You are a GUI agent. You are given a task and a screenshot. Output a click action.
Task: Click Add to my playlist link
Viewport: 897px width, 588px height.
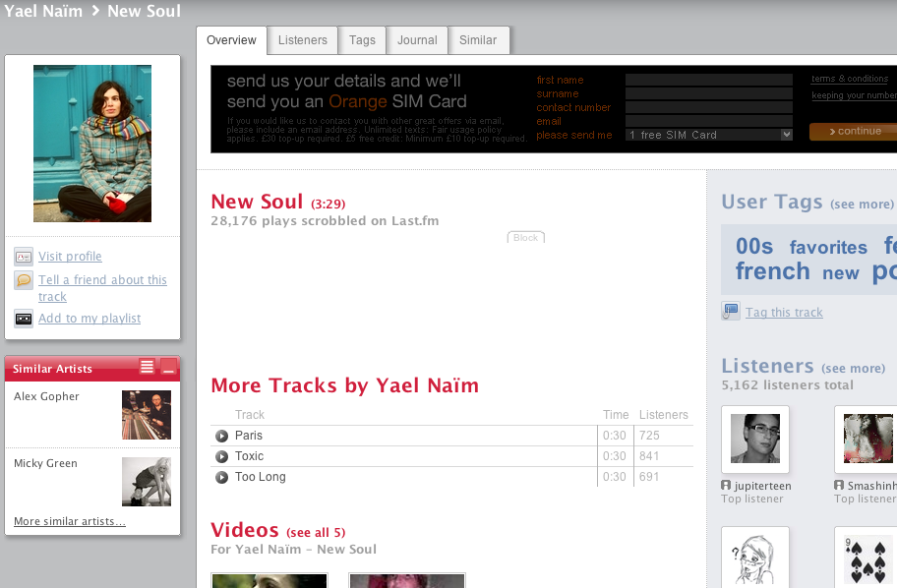pos(90,318)
